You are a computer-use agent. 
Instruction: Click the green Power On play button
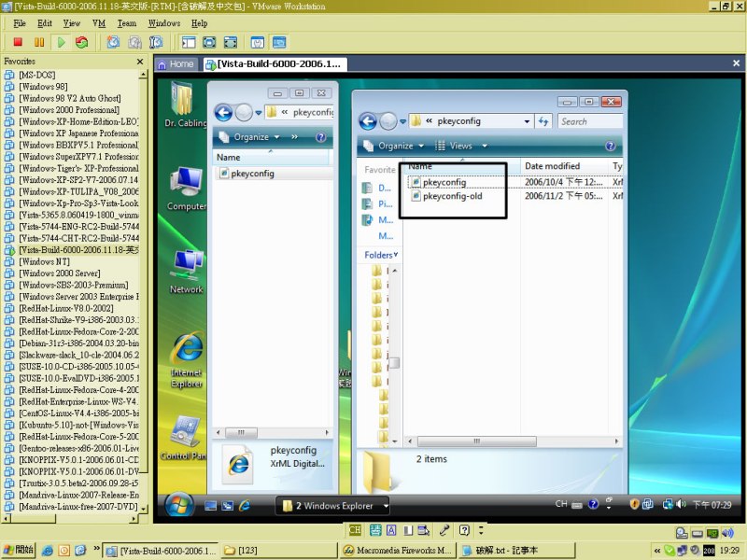[61, 42]
